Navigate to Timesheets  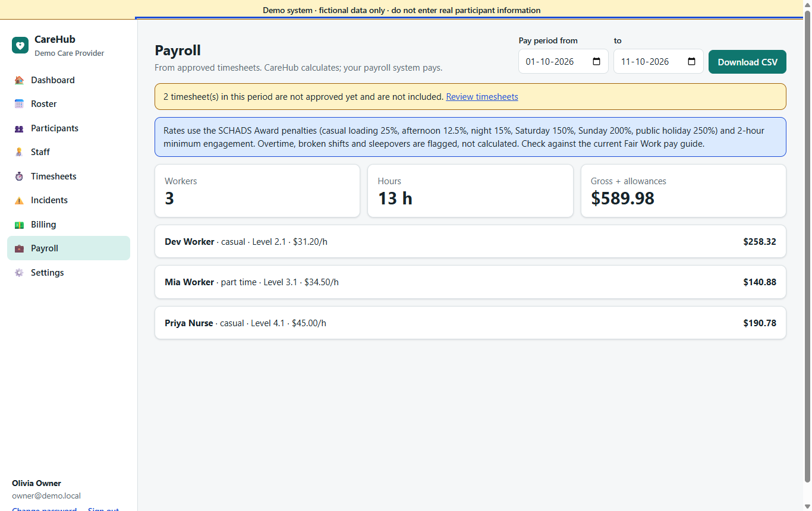click(68, 176)
